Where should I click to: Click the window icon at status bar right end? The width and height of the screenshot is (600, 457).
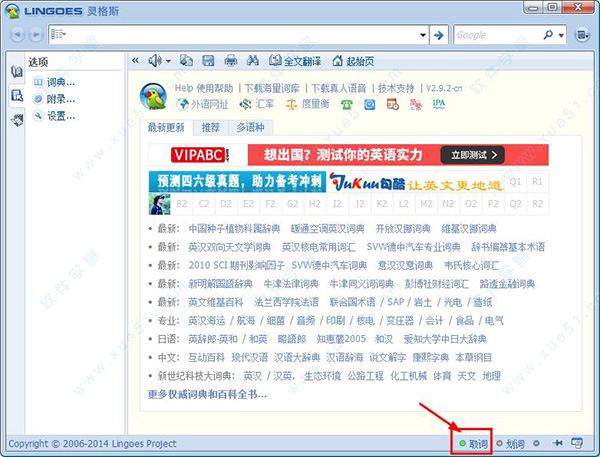pos(577,443)
